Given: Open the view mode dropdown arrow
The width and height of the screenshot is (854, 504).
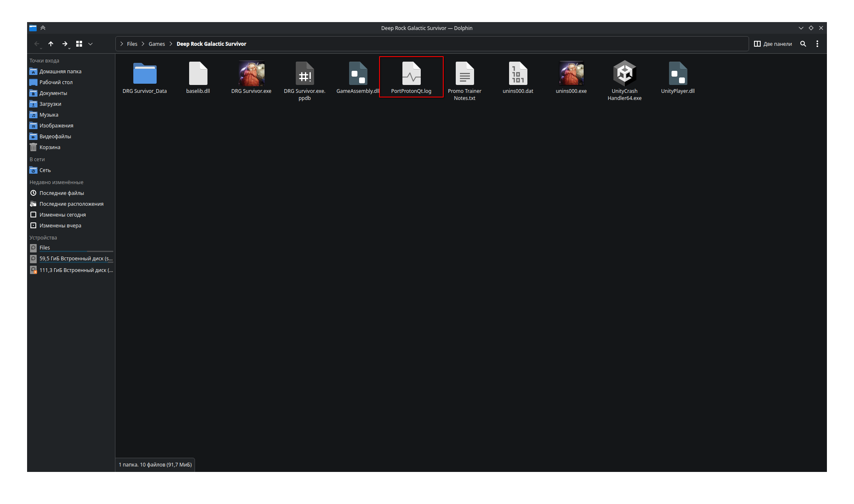Looking at the screenshot, I should 90,44.
